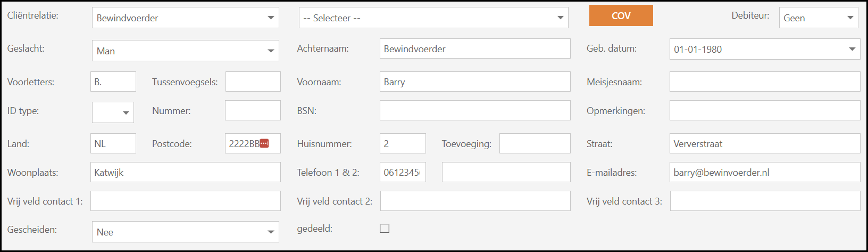Screen dimensions: 868x252
Task: Select the Opmerkingen input field
Action: click(764, 111)
